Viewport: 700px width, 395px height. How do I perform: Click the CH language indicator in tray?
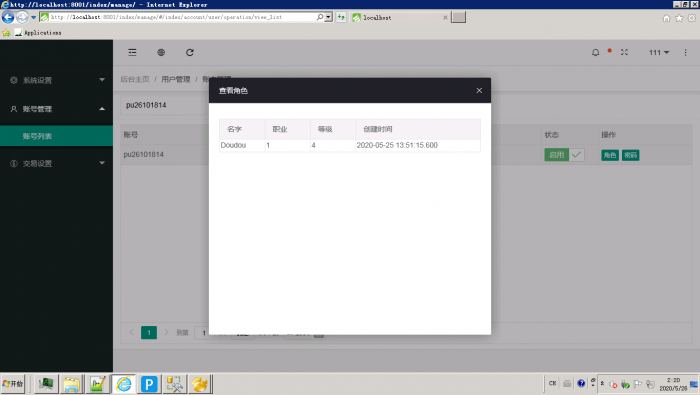[553, 383]
